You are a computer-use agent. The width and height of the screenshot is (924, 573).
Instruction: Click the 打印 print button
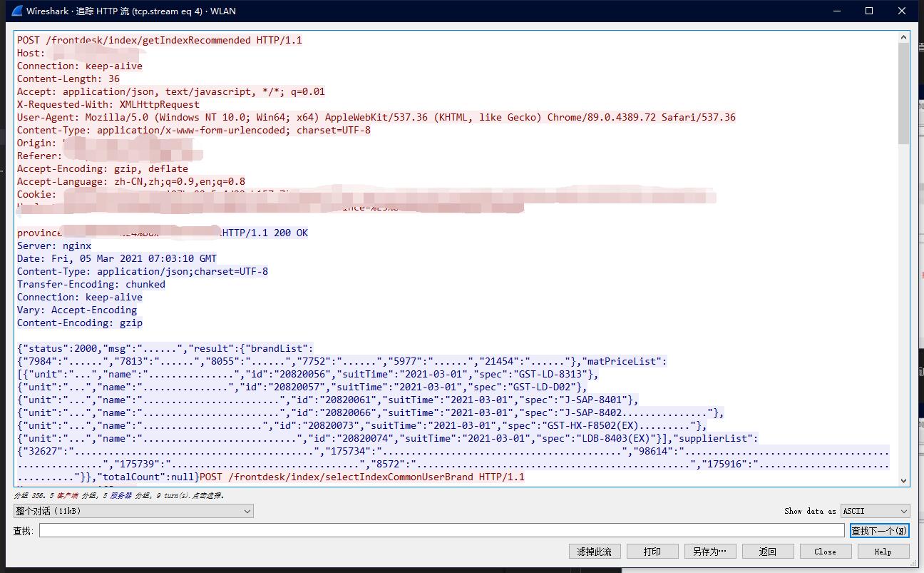pos(652,552)
